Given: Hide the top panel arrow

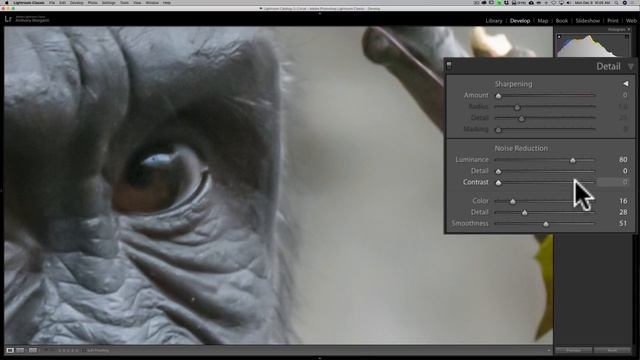Looking at the screenshot, I should [320, 13].
